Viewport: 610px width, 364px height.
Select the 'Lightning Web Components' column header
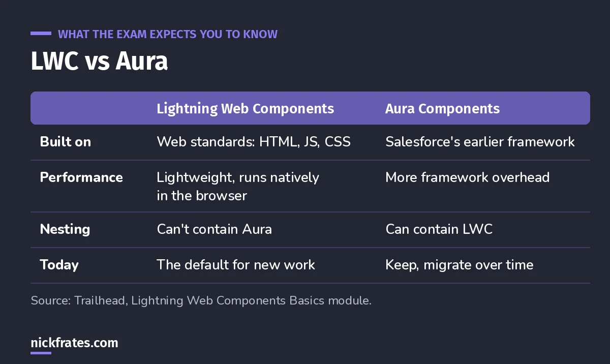click(245, 108)
